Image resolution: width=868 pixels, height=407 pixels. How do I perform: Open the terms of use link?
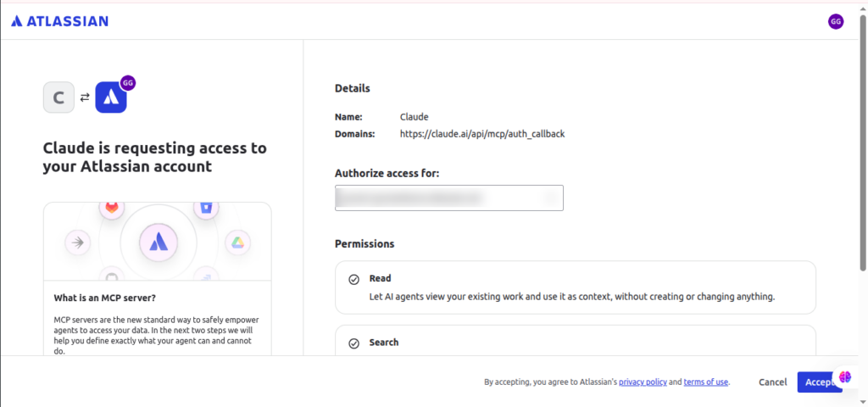706,382
